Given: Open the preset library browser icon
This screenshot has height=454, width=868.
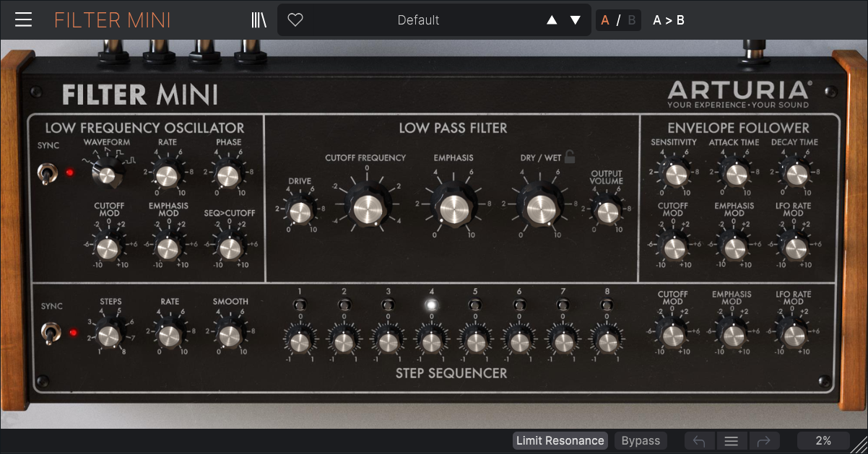Looking at the screenshot, I should click(x=259, y=20).
